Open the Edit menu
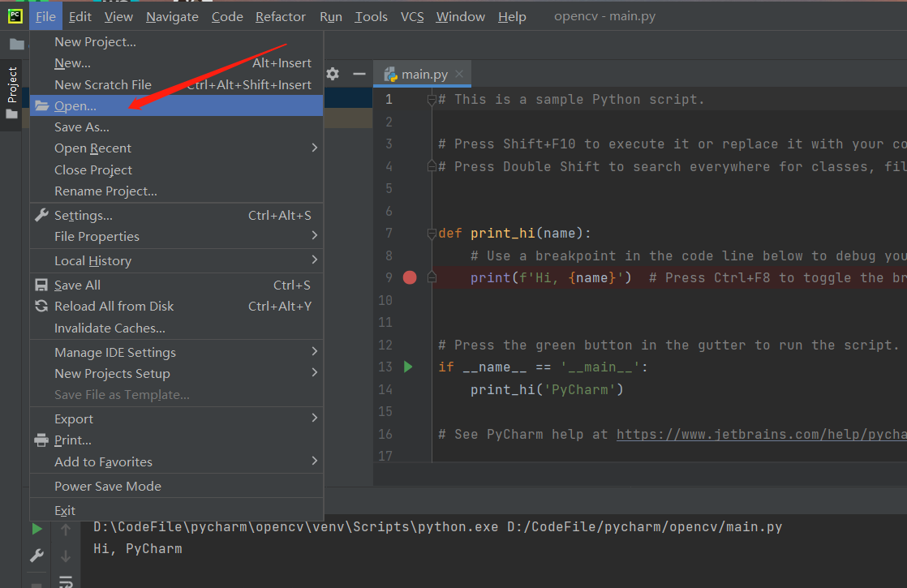Image resolution: width=907 pixels, height=588 pixels. (80, 17)
